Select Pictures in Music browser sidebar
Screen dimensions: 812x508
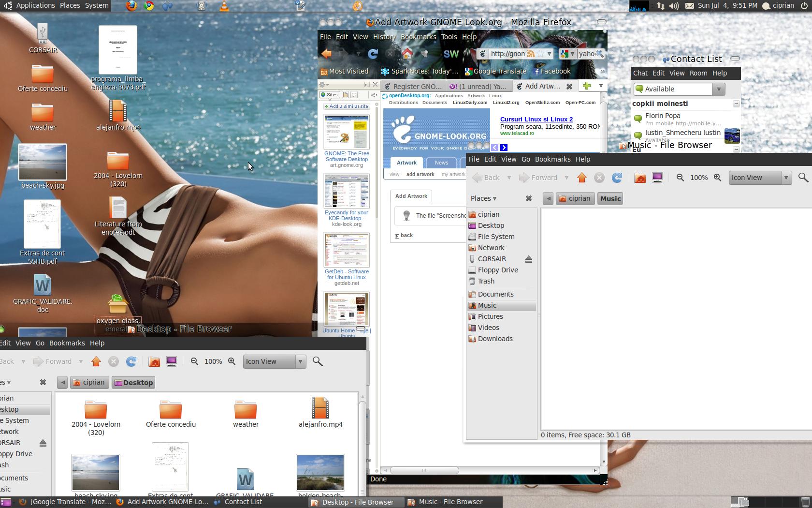490,316
